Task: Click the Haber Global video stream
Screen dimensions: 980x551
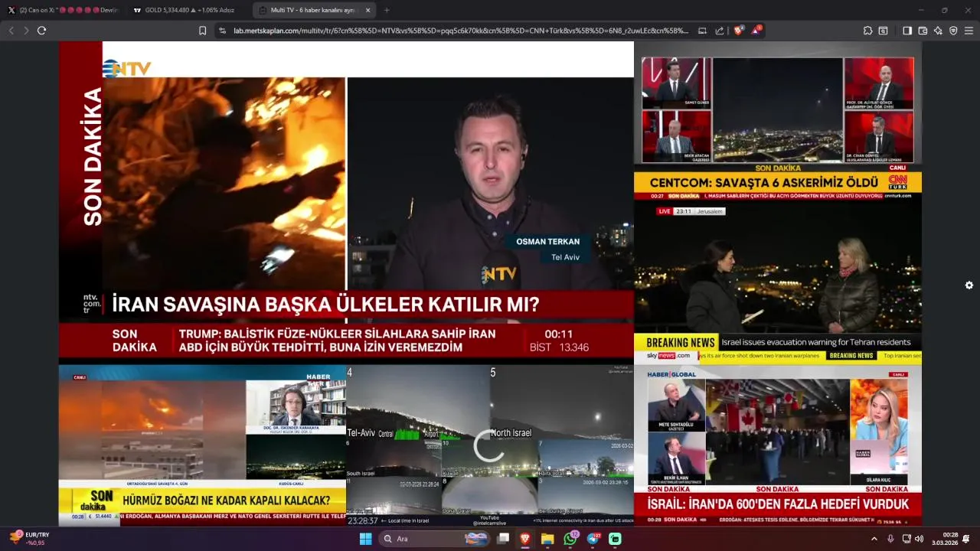Action: [x=778, y=445]
